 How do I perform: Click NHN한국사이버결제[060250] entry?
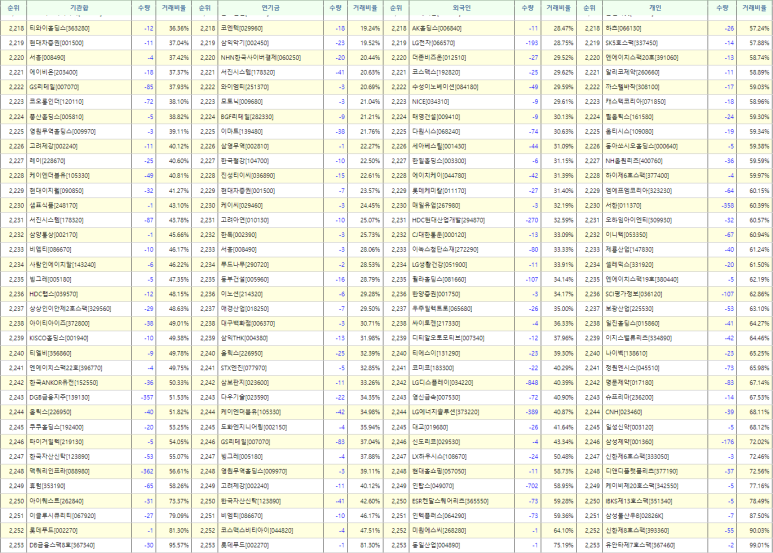click(x=261, y=58)
